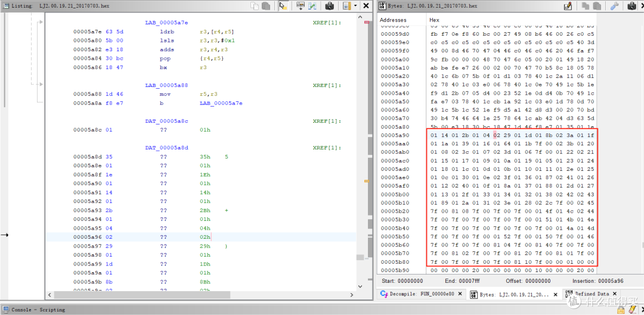
Task: Click the Bytes panel copy icon
Action: pyautogui.click(x=585, y=6)
